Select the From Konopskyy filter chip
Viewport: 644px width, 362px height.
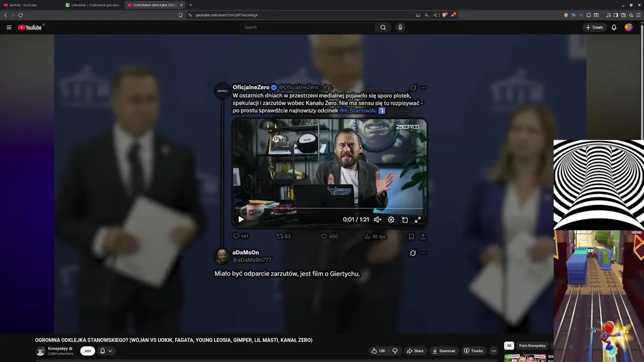click(x=532, y=345)
